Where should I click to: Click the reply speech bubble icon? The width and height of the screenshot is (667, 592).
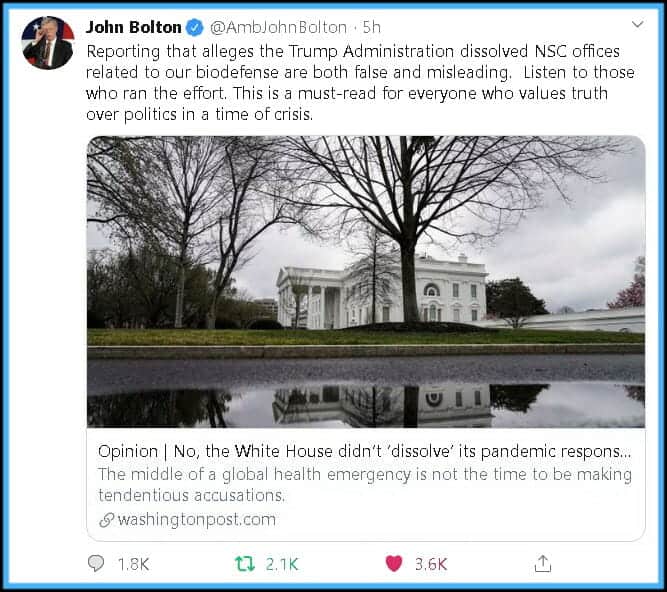coord(96,564)
